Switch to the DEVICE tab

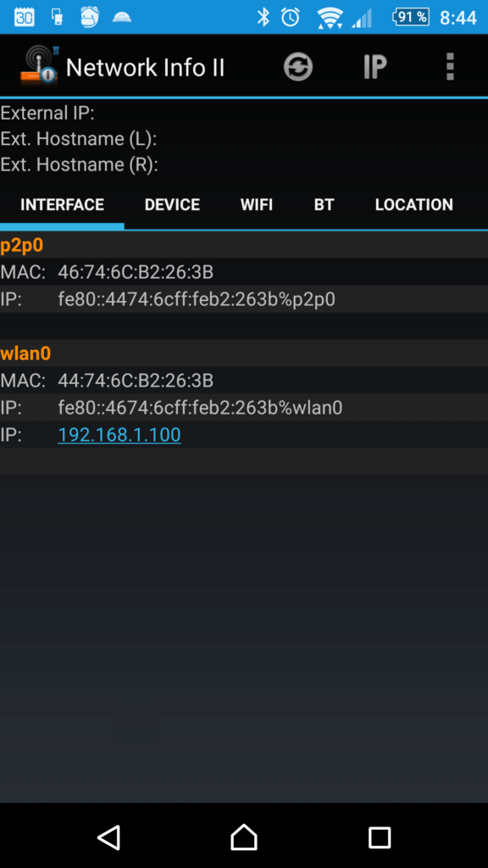point(172,205)
